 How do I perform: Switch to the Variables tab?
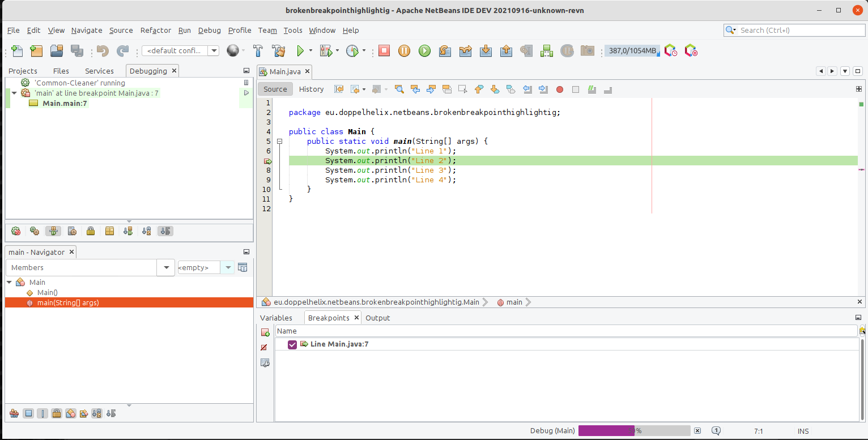(276, 318)
